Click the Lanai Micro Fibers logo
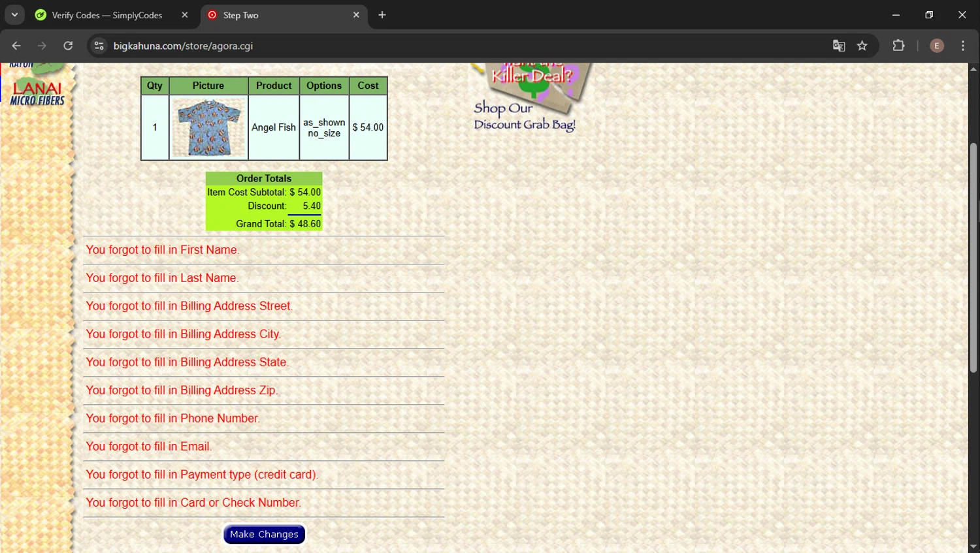This screenshot has height=553, width=980. [37, 93]
